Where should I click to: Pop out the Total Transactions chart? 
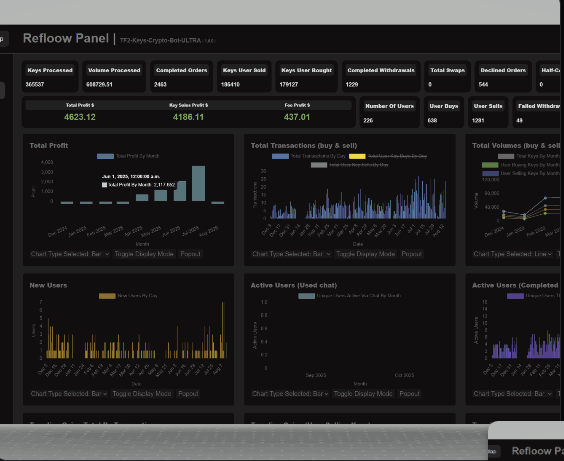(x=411, y=254)
